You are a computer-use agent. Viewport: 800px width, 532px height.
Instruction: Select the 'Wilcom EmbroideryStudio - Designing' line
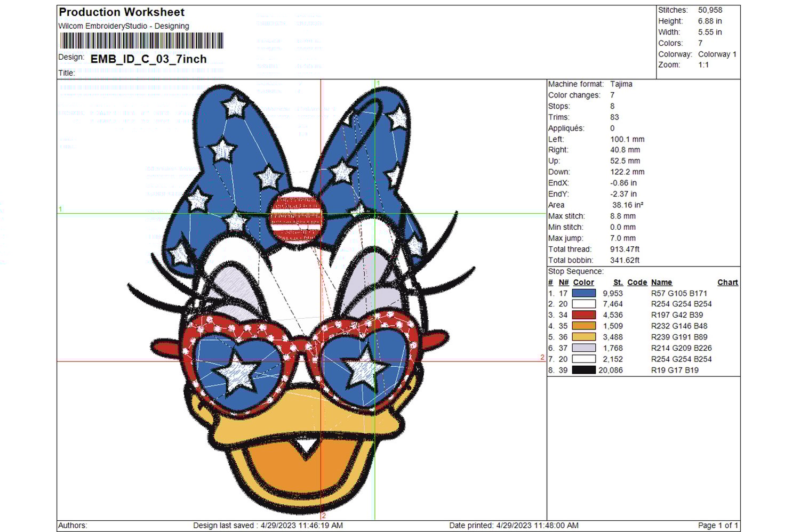[124, 26]
